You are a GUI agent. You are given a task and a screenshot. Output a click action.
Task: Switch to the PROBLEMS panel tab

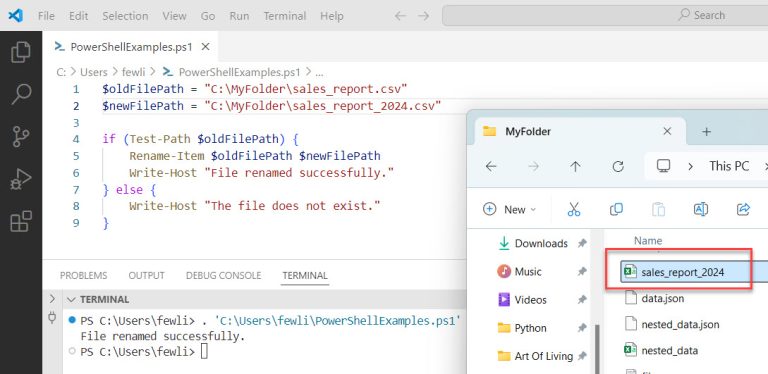click(83, 276)
